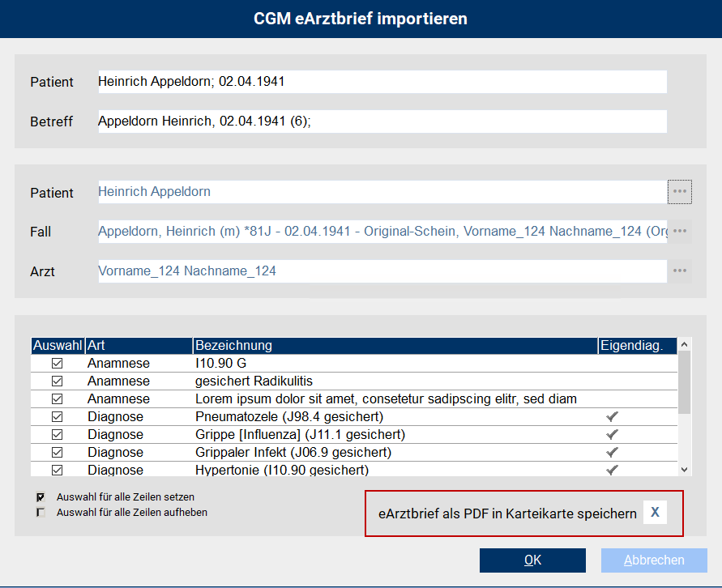Uncheck the 'Grippe [Influenza]' diagnosis row
Image resolution: width=722 pixels, height=588 pixels.
57,434
